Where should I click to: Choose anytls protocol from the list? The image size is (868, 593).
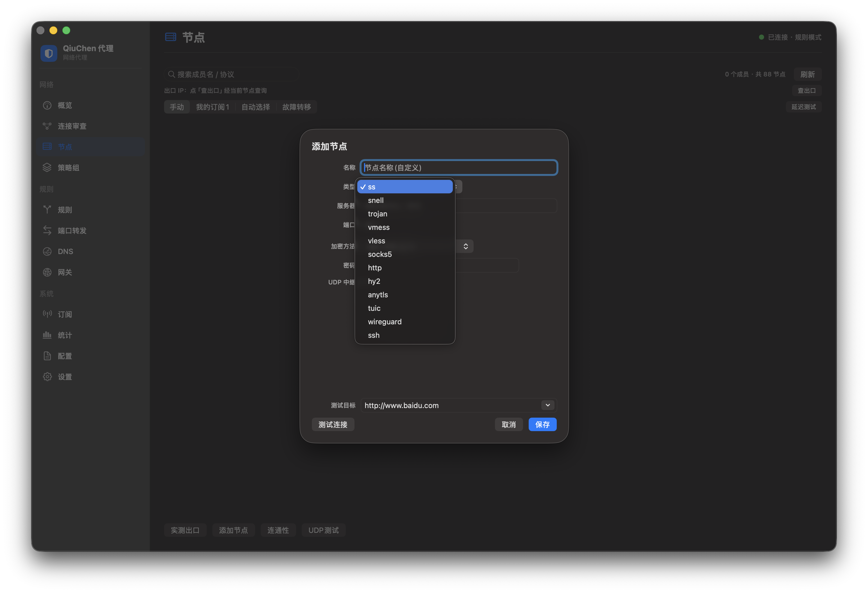[405, 295]
